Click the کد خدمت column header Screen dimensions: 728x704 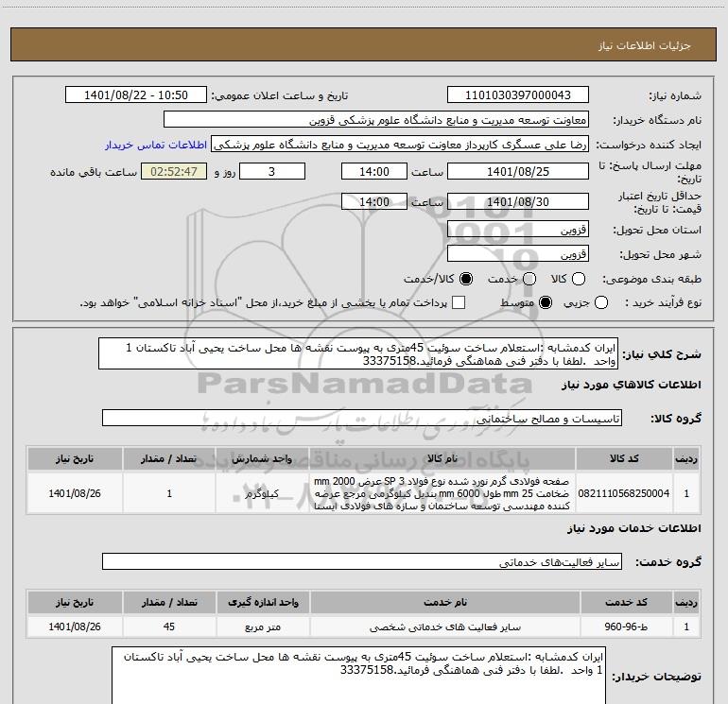pyautogui.click(x=626, y=602)
